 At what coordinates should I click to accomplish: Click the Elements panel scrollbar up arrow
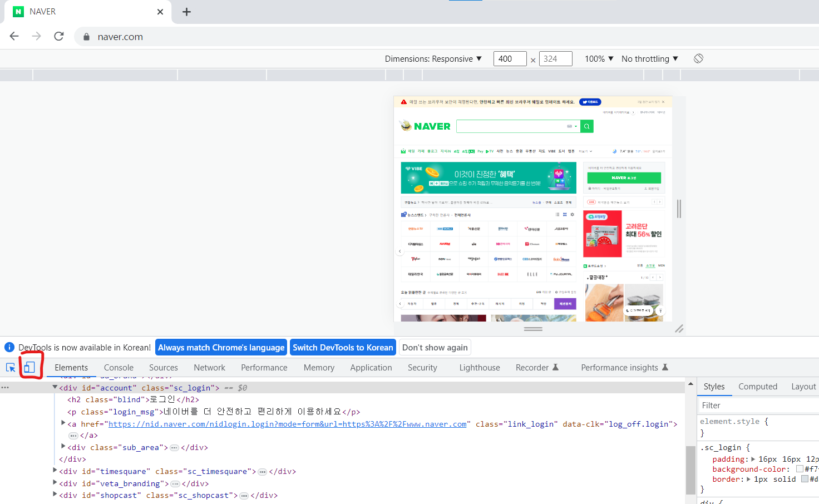[690, 384]
